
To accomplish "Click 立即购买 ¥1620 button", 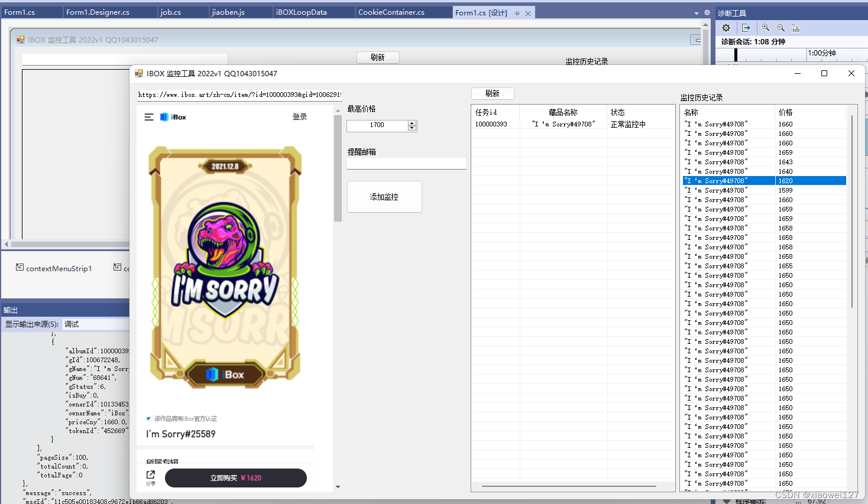I will click(236, 478).
